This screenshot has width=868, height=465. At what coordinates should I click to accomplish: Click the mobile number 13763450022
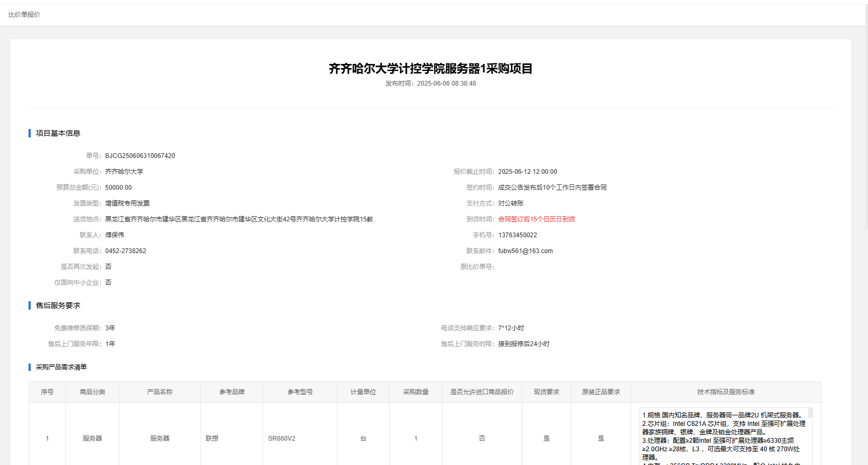click(517, 235)
